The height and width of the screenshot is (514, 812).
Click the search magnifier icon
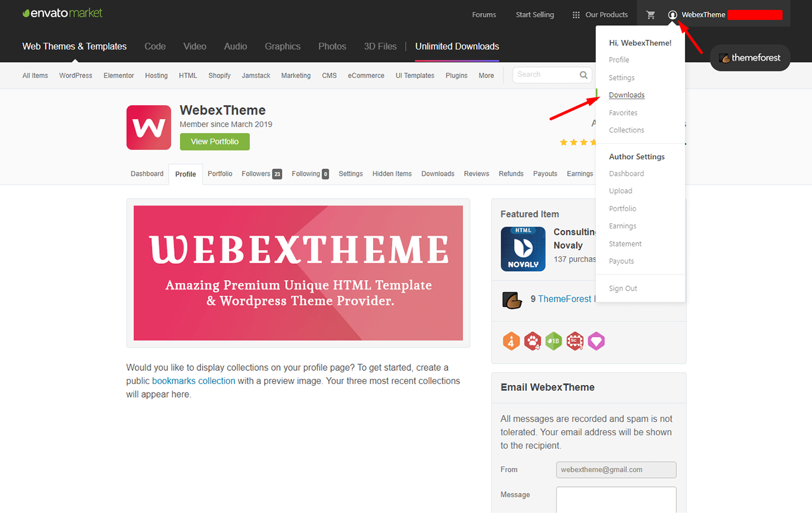pos(583,74)
